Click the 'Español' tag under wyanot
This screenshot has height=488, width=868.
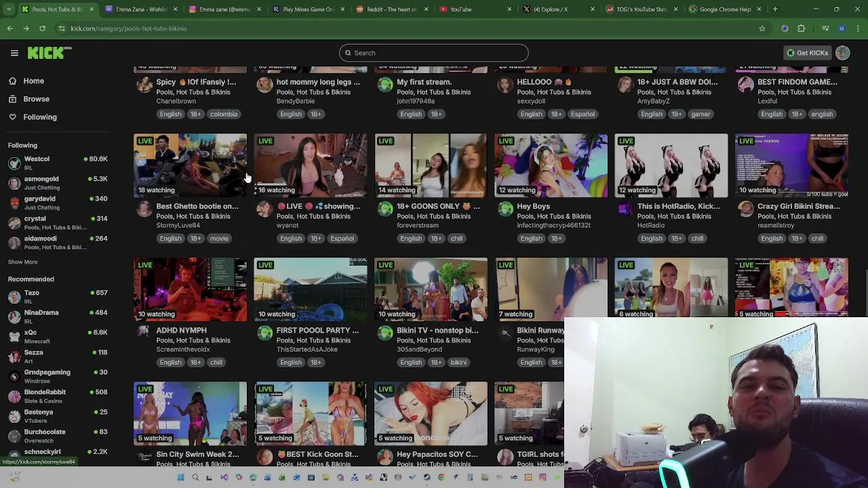pyautogui.click(x=342, y=239)
